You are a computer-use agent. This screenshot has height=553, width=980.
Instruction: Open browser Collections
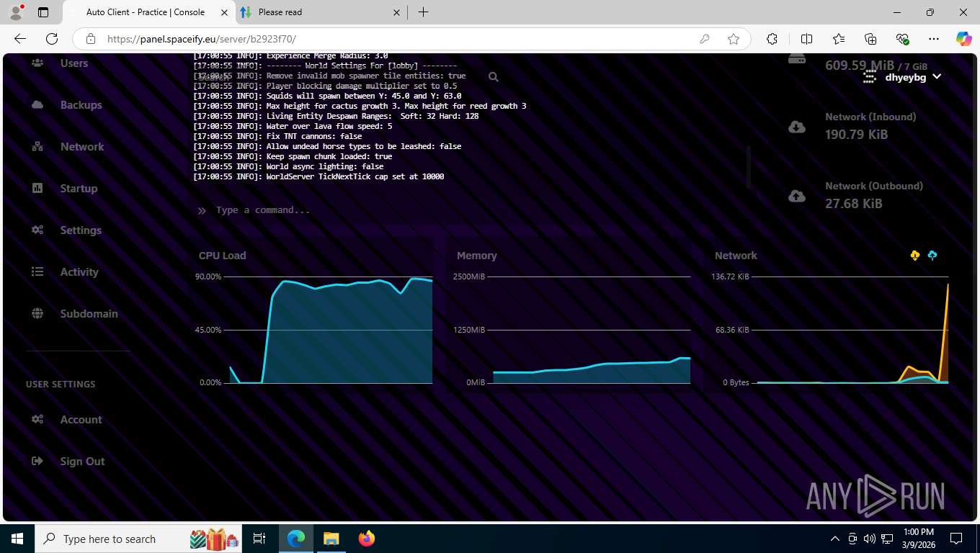pos(870,39)
